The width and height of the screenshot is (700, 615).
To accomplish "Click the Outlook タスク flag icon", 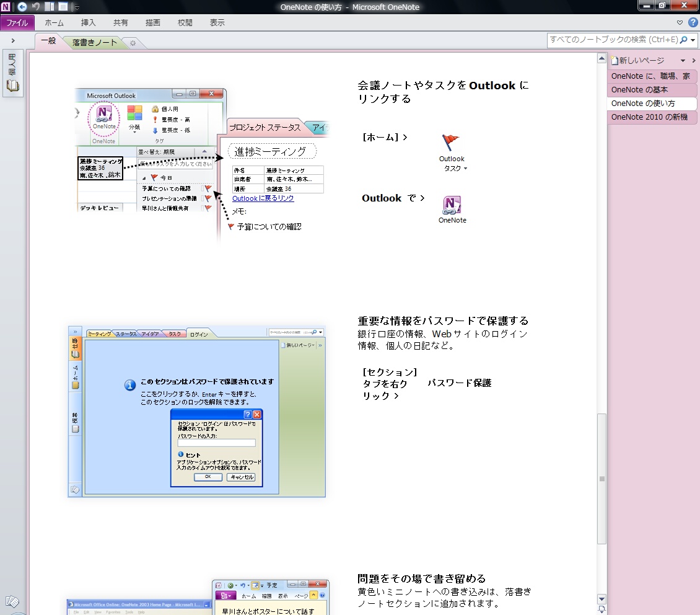I will [450, 143].
